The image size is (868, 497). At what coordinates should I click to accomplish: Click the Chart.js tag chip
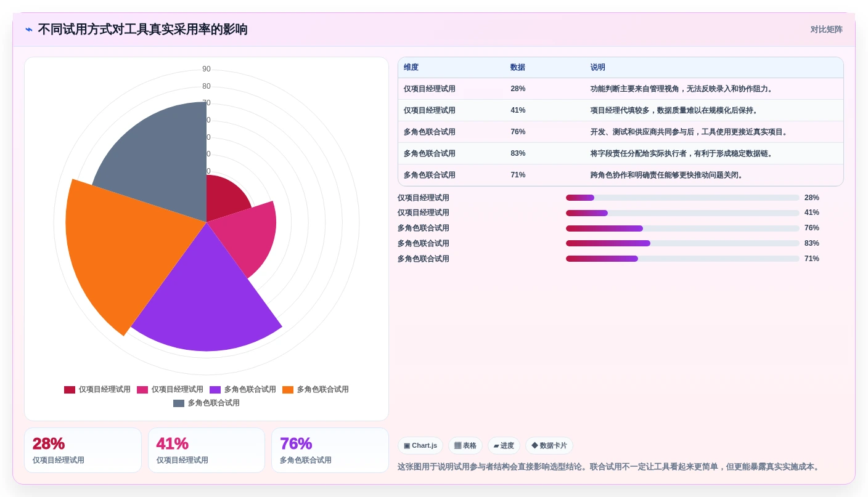click(x=420, y=446)
